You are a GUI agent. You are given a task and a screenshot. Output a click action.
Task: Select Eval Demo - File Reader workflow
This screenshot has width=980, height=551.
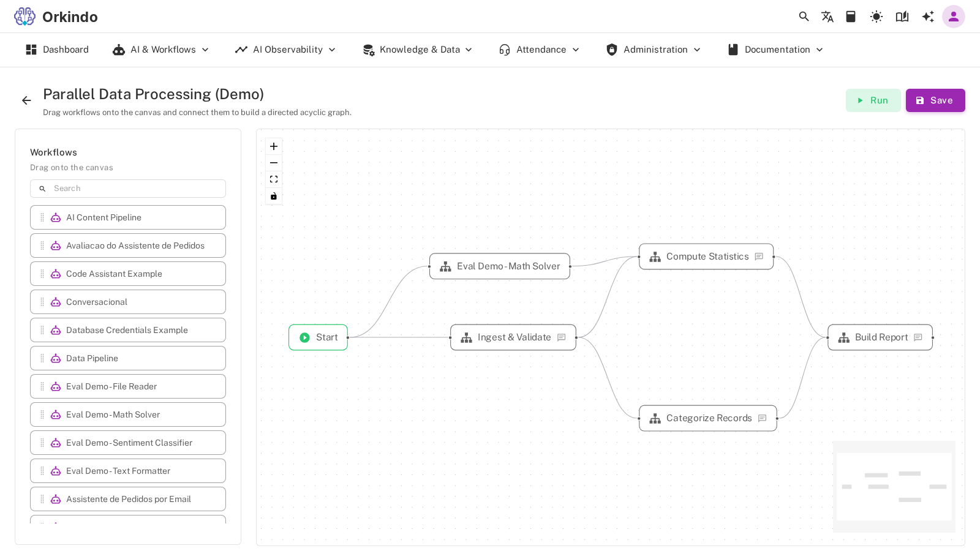(128, 386)
